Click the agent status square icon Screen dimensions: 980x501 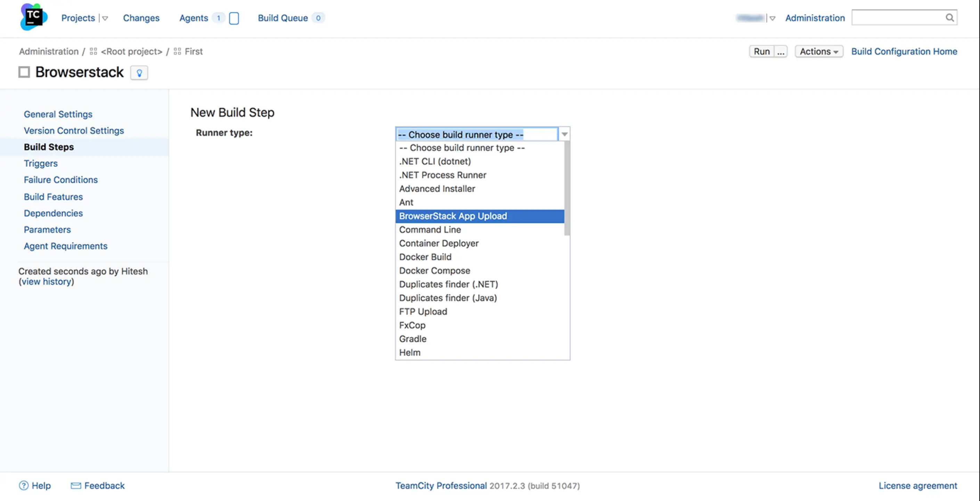click(234, 18)
